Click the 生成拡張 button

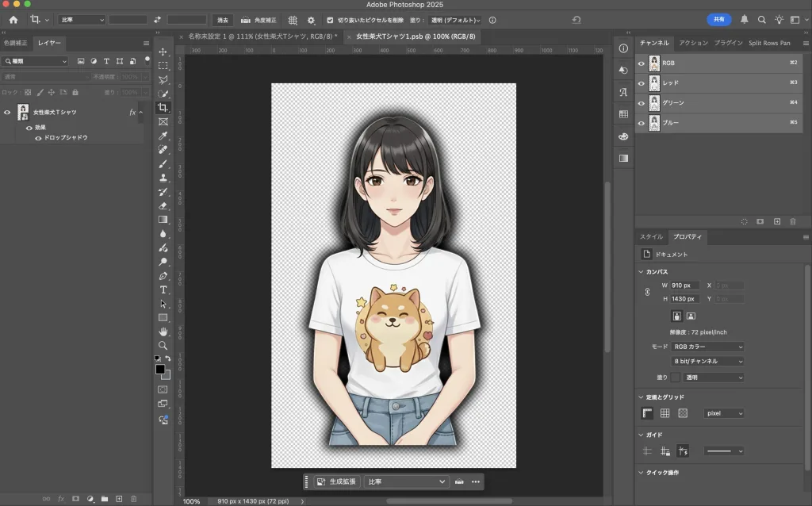(338, 481)
